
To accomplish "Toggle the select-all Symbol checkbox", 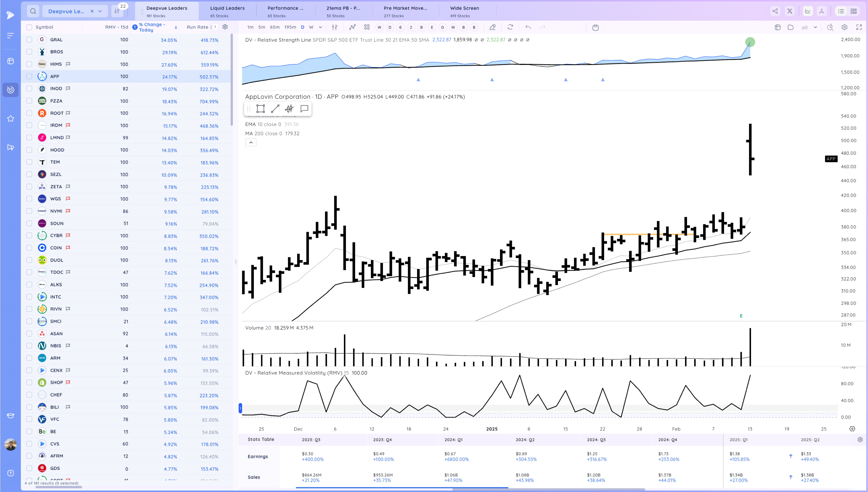I will [x=29, y=27].
